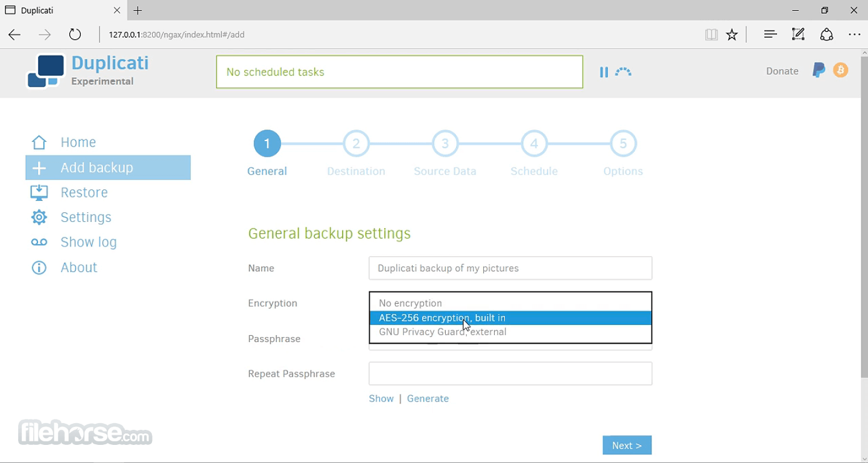868x463 pixels.
Task: Donate via the PayPal icon
Action: tap(819, 71)
